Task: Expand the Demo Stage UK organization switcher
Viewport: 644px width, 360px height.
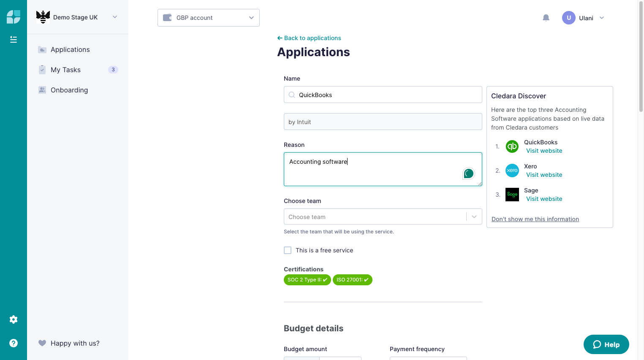Action: click(115, 17)
